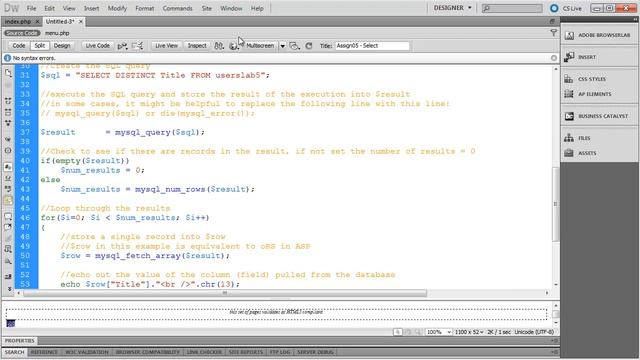This screenshot has width=640, height=360.
Task: Open the File menu
Action: click(31, 8)
